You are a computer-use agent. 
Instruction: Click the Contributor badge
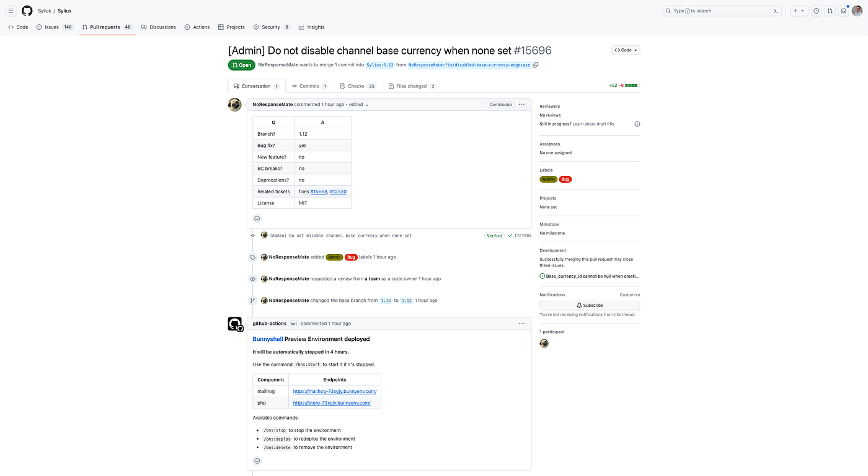[500, 105]
